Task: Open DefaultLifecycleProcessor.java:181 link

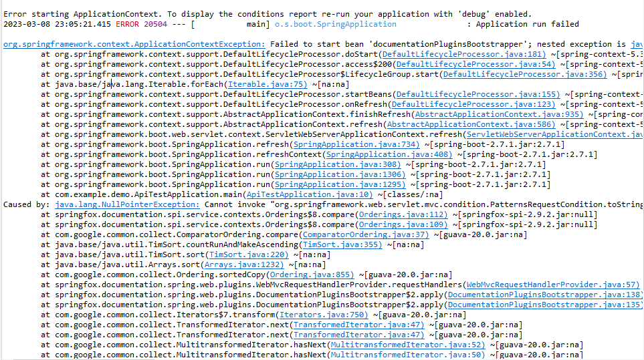Action: coord(463,54)
